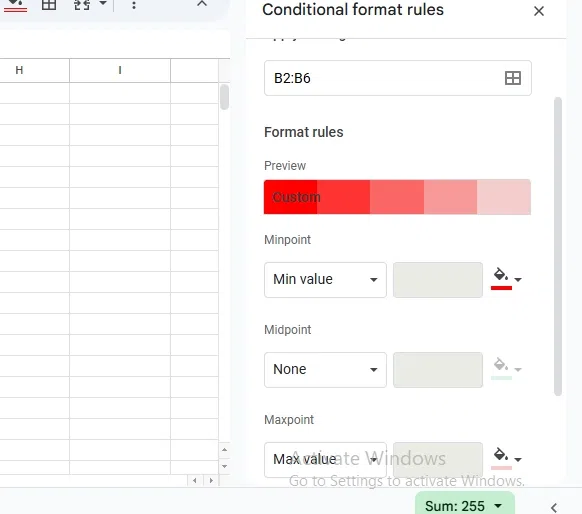Open the Midpoint None dropdown
Image resolution: width=582 pixels, height=514 pixels.
point(325,370)
